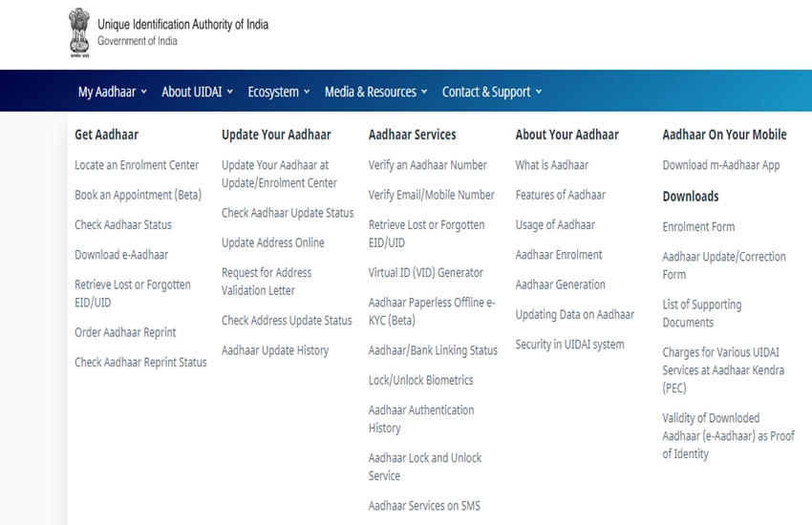Expand the My Aadhaar dropdown menu
Viewport: 812px width, 525px height.
tap(112, 92)
